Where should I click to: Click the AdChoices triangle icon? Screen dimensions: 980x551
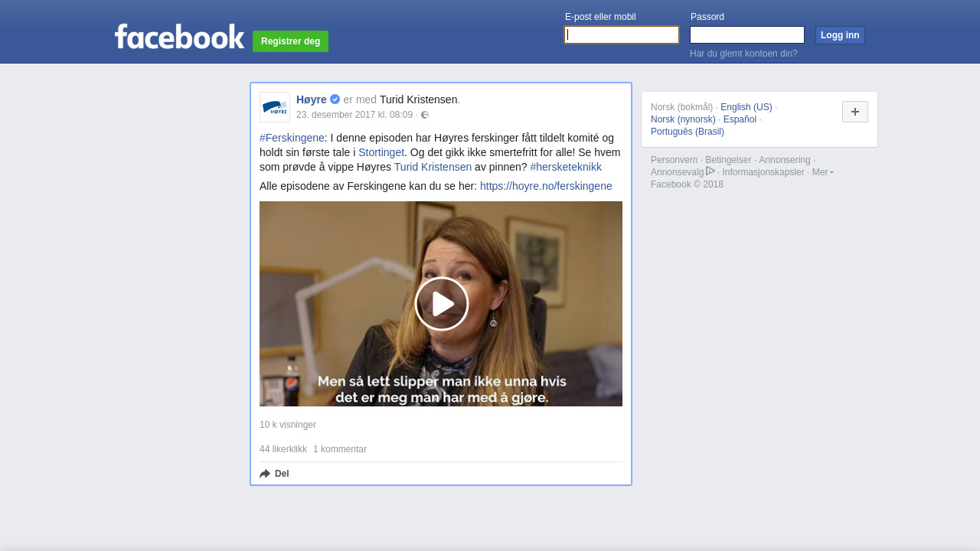click(x=710, y=171)
